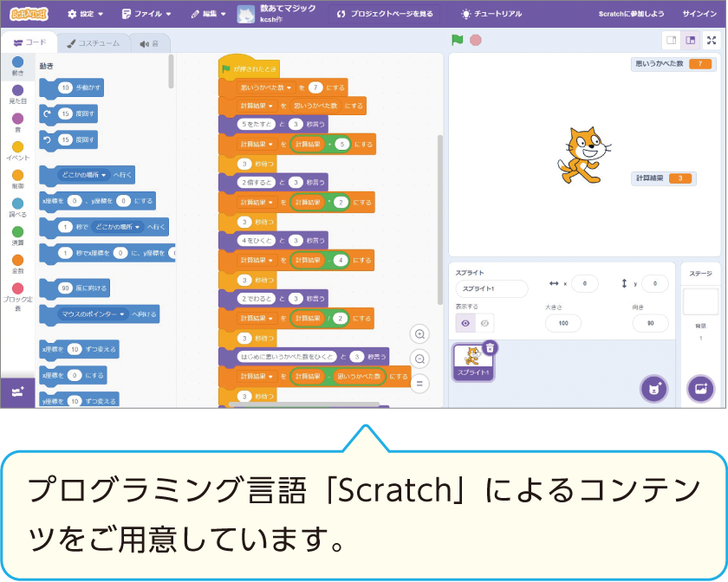Enter full screen stage mode
728x582 pixels.
coord(712,40)
